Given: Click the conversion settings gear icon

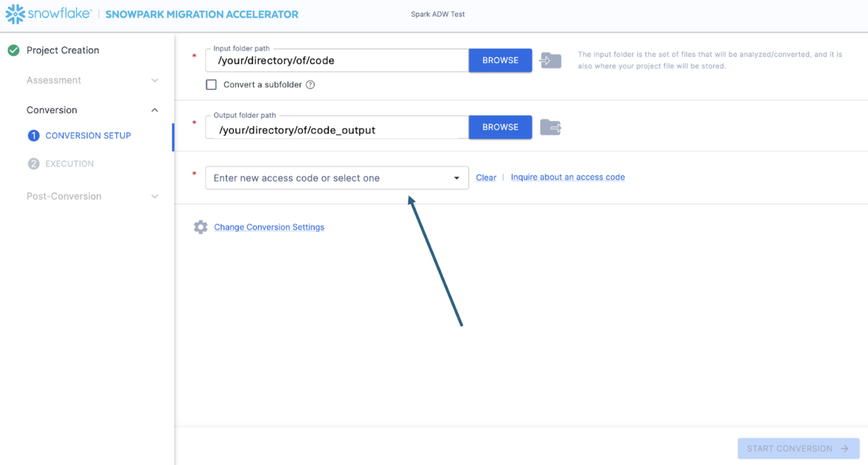Looking at the screenshot, I should [x=200, y=227].
